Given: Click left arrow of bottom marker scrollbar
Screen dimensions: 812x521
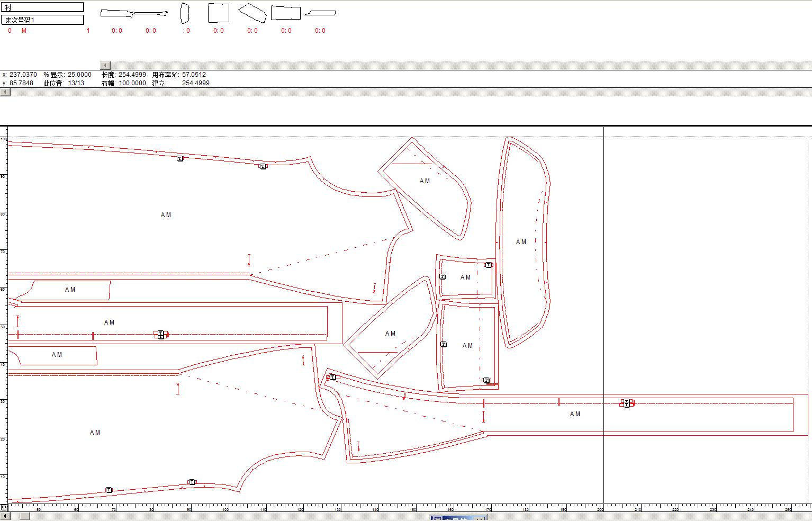Looking at the screenshot, I should pos(5,516).
